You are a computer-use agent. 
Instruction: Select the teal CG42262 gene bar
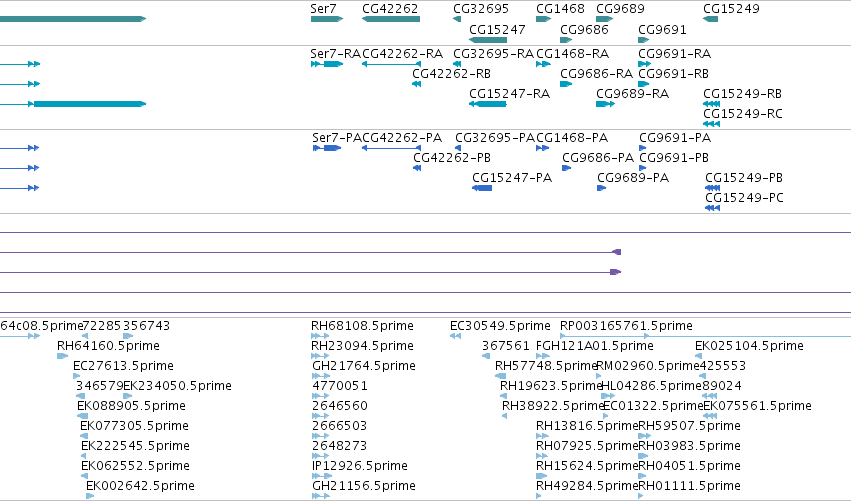coord(391,19)
